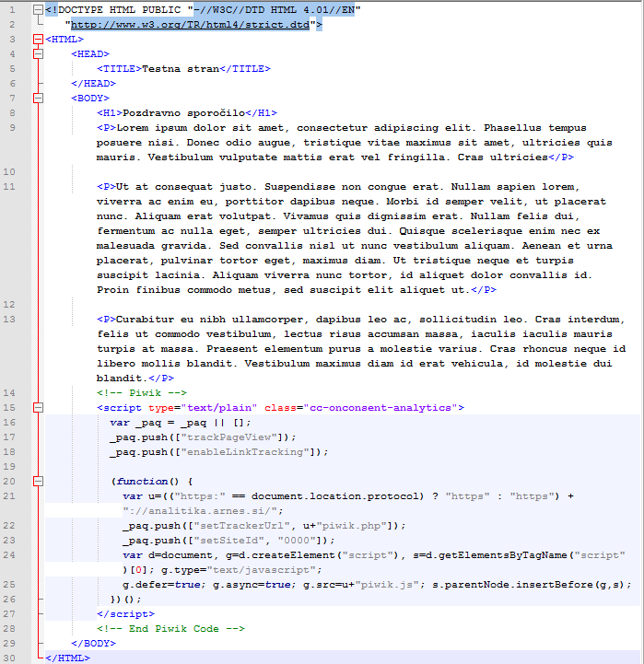Click the closing </HTML> tag
Screen dimensions: 644x664
point(68,658)
